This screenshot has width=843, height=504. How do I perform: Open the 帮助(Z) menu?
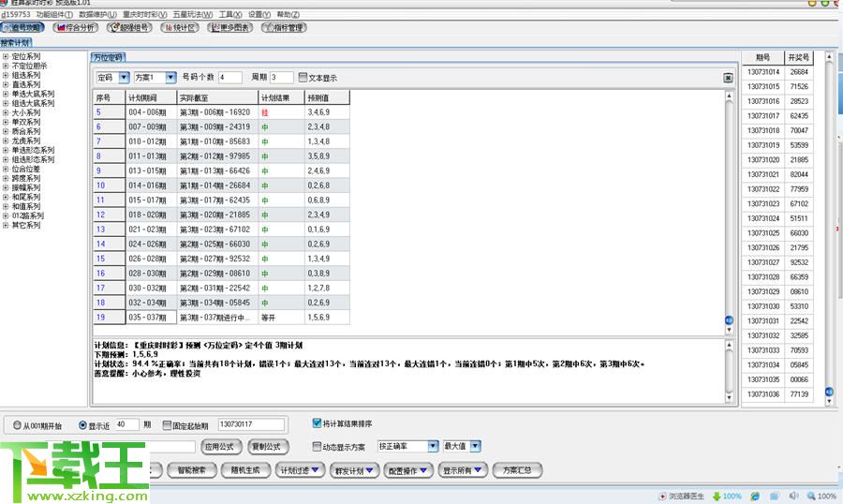(x=288, y=15)
